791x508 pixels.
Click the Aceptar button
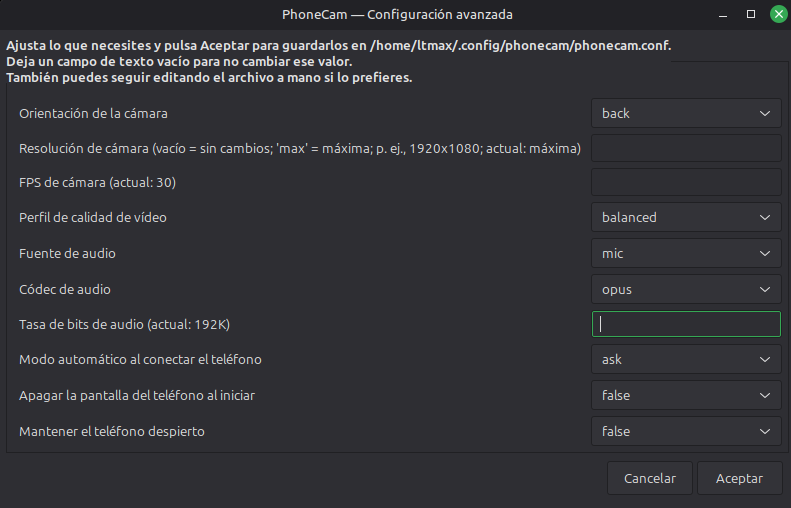coord(740,478)
